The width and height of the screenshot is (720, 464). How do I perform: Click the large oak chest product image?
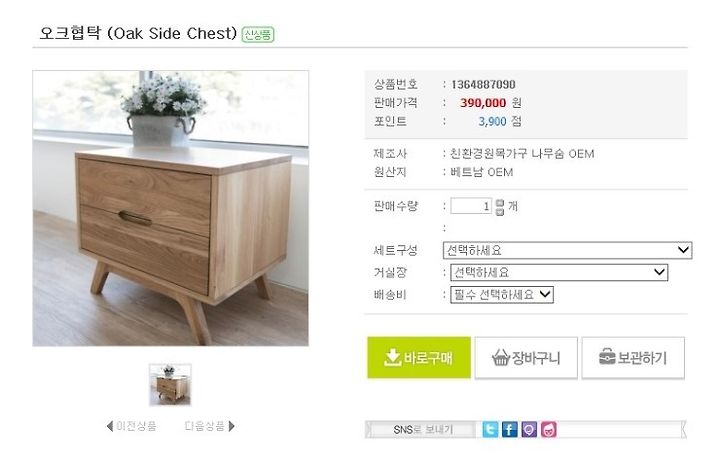170,208
